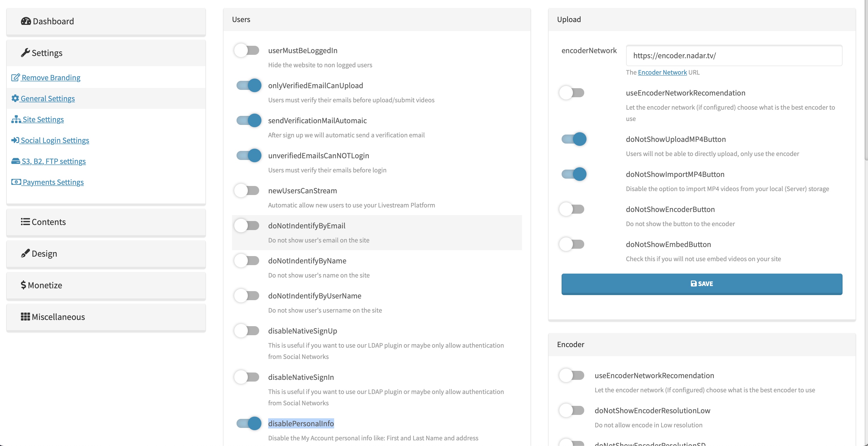
Task: Toggle doNotShowEmbedButton switch
Action: click(x=572, y=244)
